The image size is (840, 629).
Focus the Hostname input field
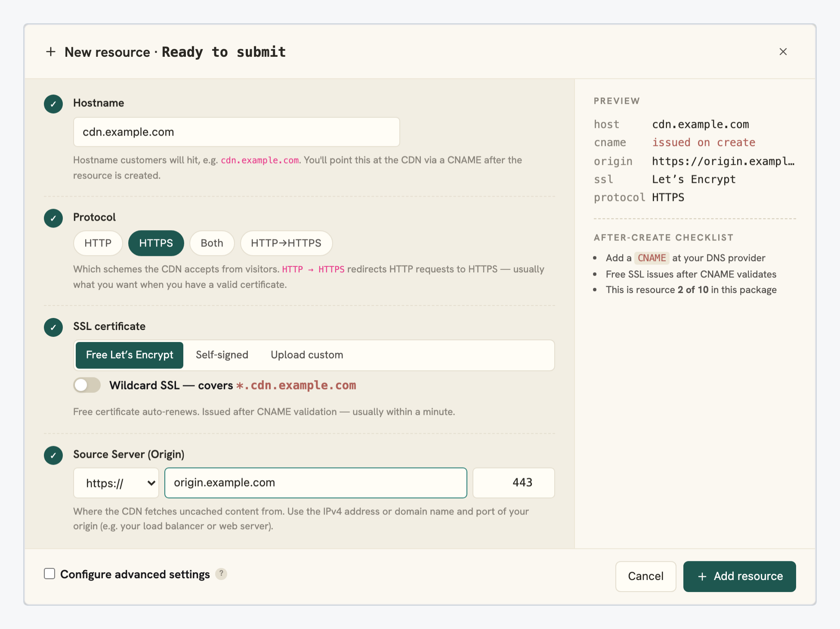pos(236,132)
